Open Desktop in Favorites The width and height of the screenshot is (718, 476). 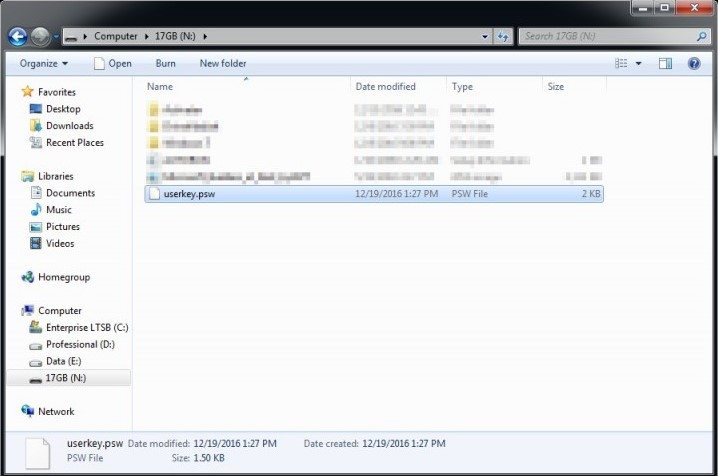pyautogui.click(x=63, y=109)
